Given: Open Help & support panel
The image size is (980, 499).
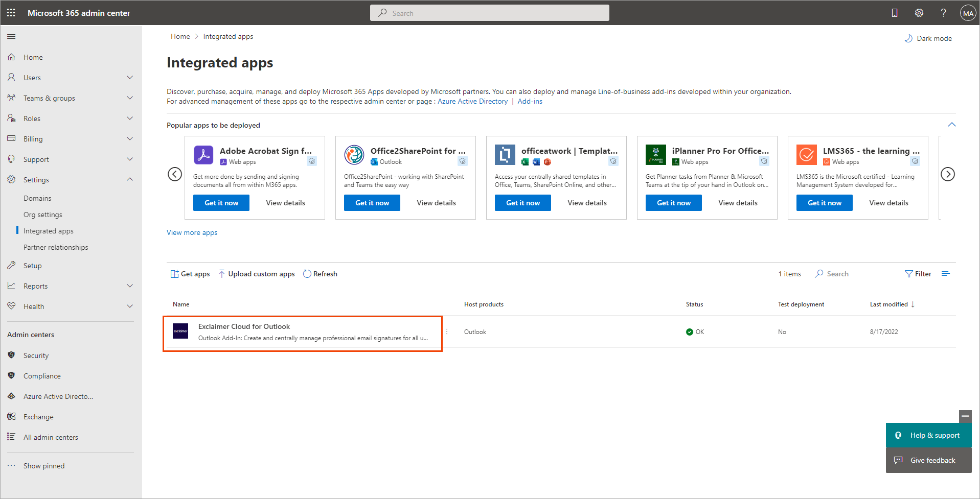Looking at the screenshot, I should (929, 435).
